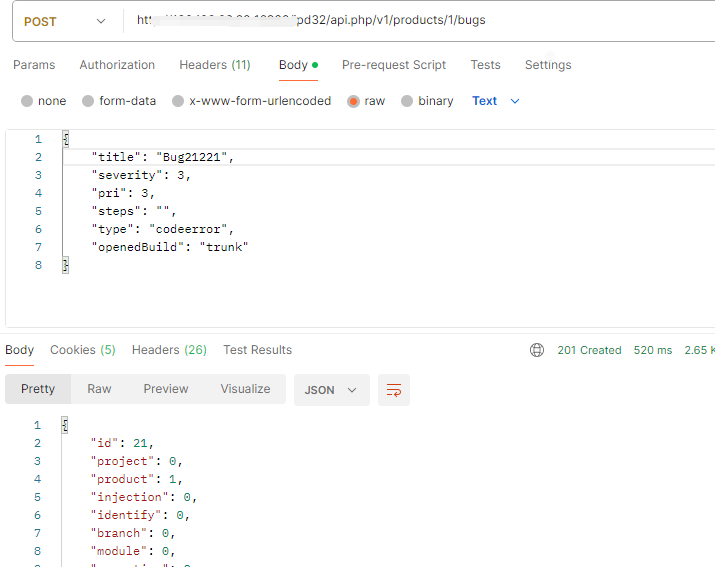Switch to the Preview response view
Image resolution: width=715 pixels, height=567 pixels.
pyautogui.click(x=166, y=389)
